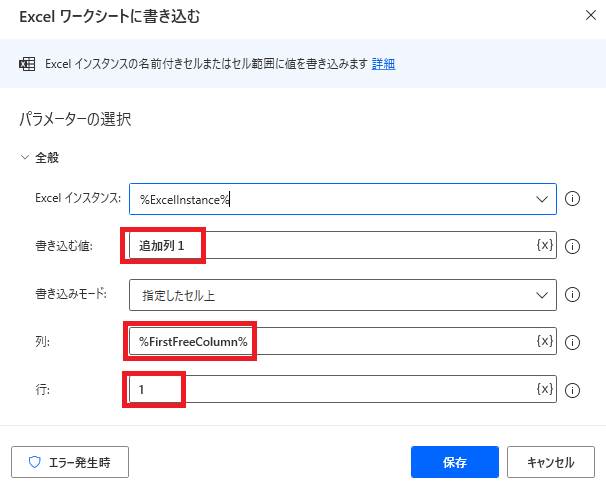The image size is (606, 481).
Task: Click info icon beside 書き込む値 field
Action: 572,246
